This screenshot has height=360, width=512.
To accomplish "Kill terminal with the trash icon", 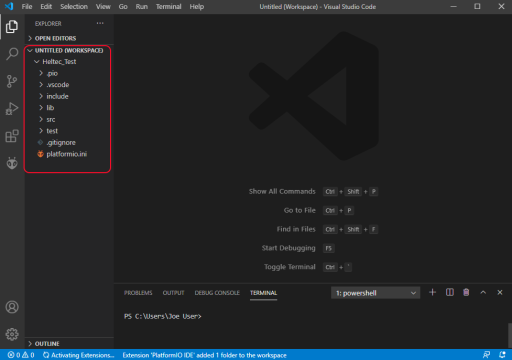I will coord(466,292).
